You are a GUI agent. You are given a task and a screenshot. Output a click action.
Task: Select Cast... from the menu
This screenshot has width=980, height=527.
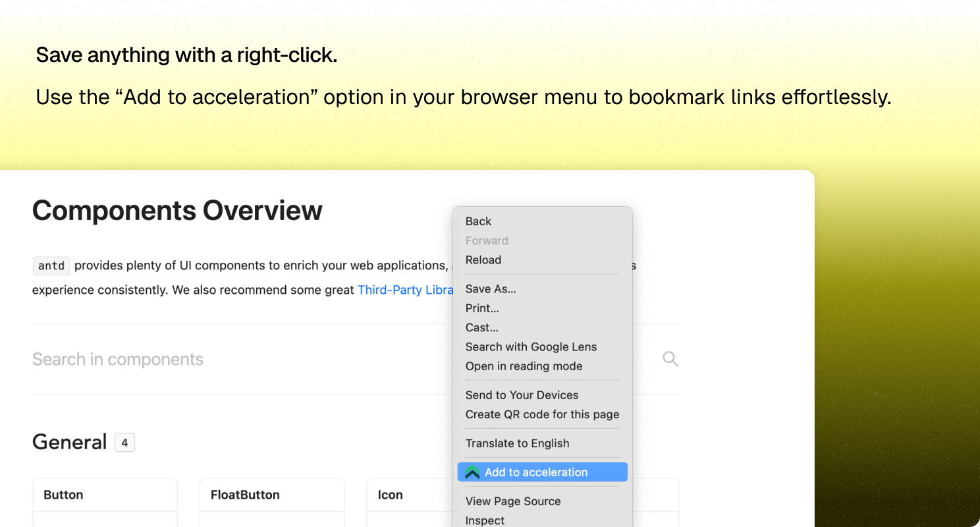[x=481, y=327]
